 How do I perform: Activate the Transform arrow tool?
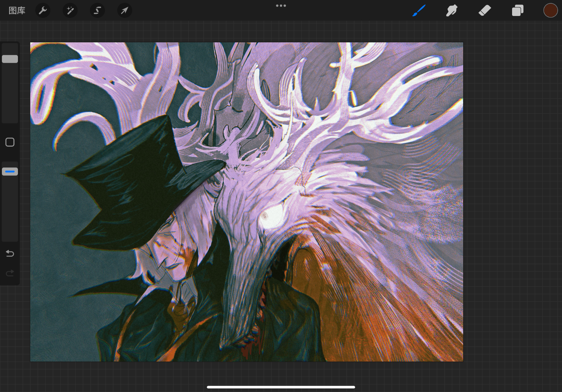(x=125, y=10)
